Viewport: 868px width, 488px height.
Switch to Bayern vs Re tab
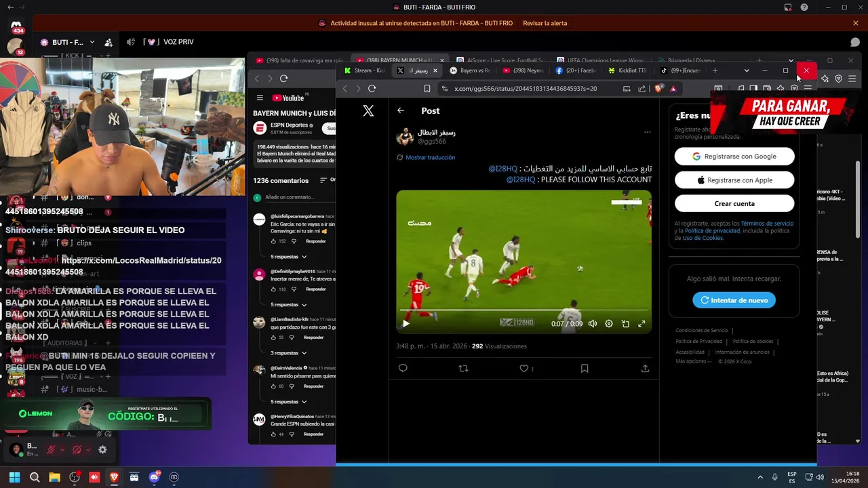tap(470, 70)
